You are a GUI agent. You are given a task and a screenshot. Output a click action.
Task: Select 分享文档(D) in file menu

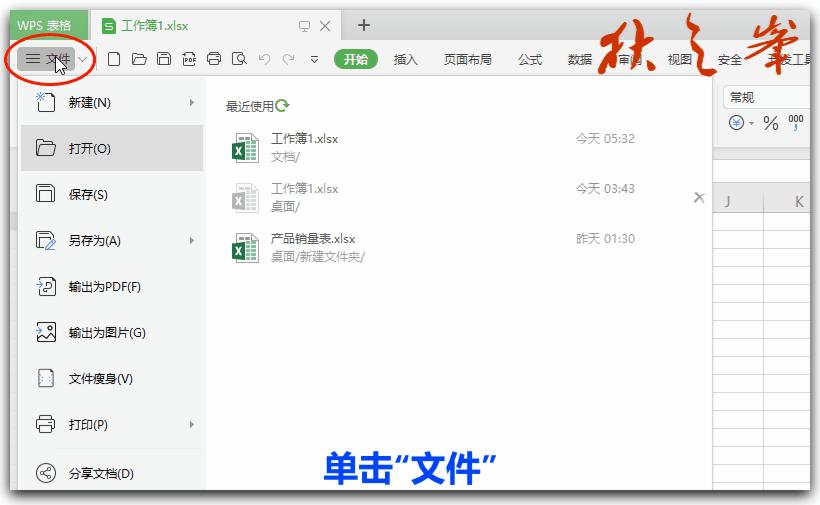(x=112, y=473)
